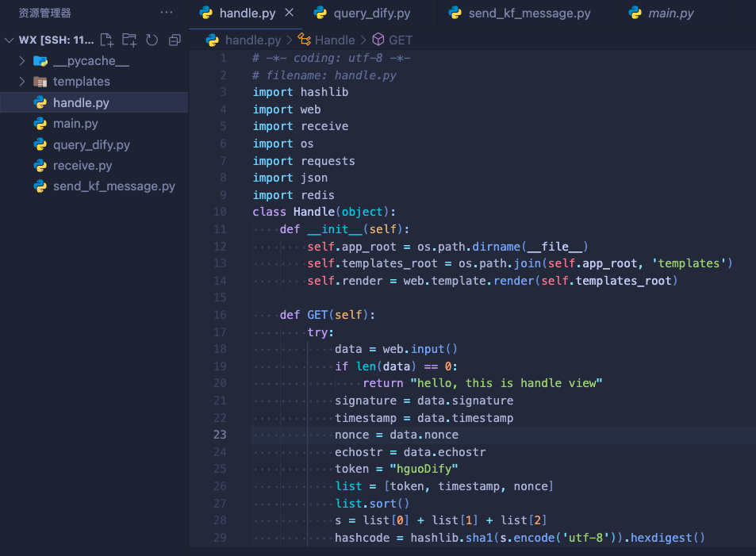Viewport: 756px width, 556px height.
Task: Click line number 16 in the gutter
Action: (x=220, y=315)
